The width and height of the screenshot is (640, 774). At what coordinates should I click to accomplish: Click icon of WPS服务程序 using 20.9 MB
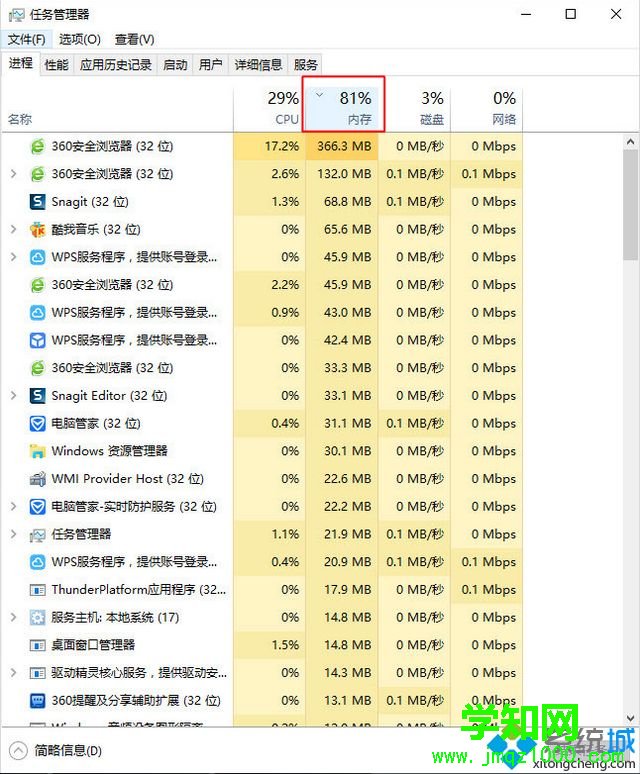38,562
